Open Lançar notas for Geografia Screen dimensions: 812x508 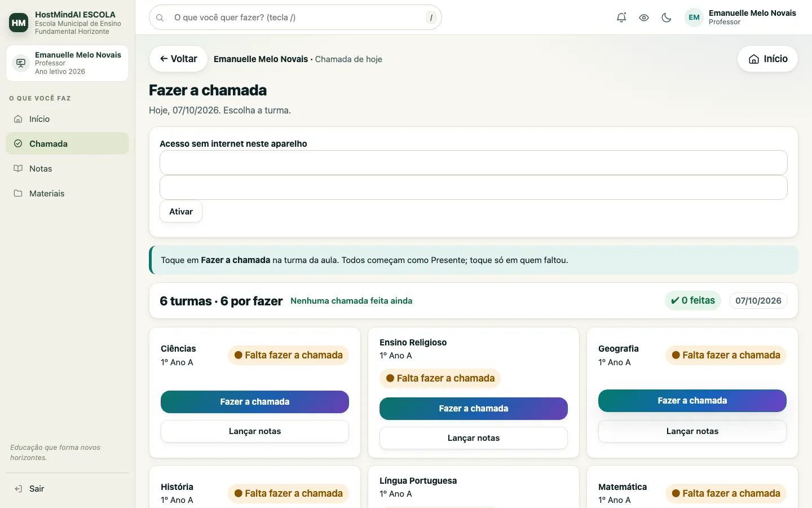click(692, 431)
